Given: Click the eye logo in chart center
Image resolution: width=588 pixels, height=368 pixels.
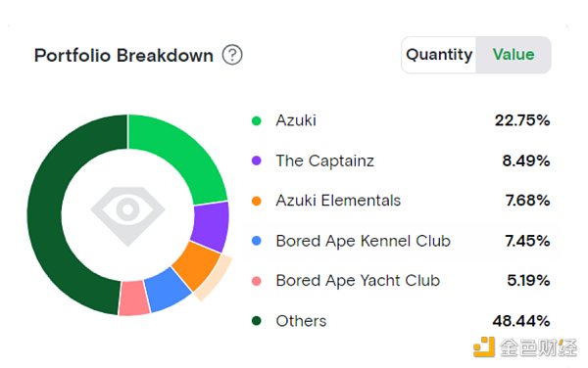Looking at the screenshot, I should click(127, 215).
